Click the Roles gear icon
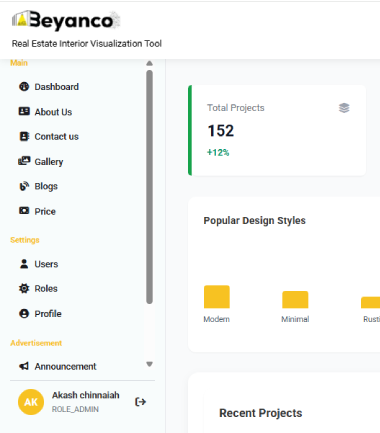Viewport: 380px width, 433px height. pyautogui.click(x=24, y=288)
